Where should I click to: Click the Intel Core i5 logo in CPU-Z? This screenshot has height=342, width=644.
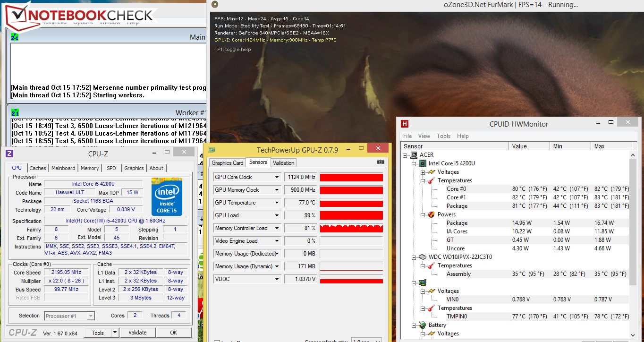pos(167,197)
